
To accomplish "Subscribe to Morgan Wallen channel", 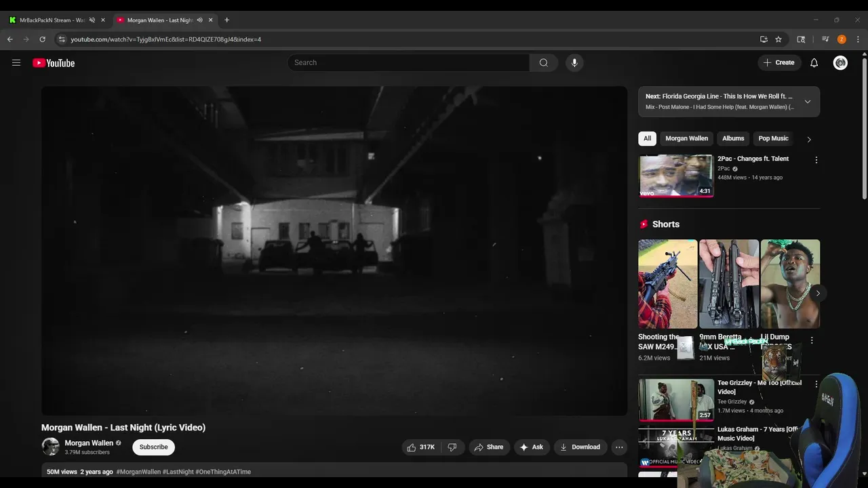I will [153, 447].
